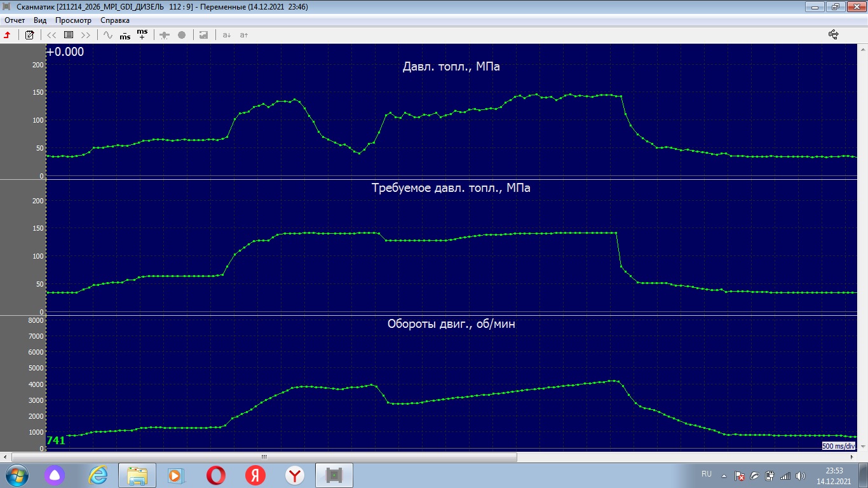Image resolution: width=868 pixels, height=488 pixels.
Task: Click the red return arrow toolbar icon
Action: point(7,35)
